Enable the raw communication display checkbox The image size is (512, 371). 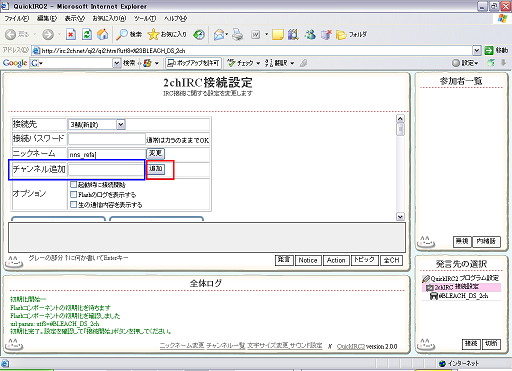[74, 204]
